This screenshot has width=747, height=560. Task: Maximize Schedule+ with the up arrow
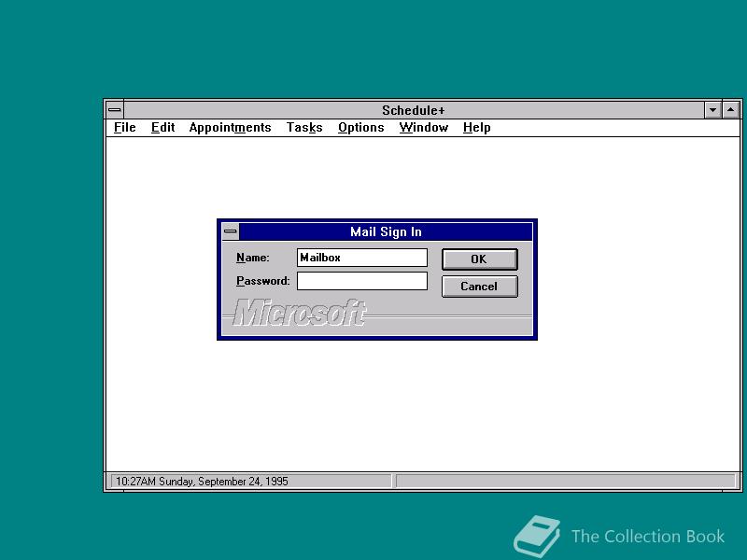(731, 110)
